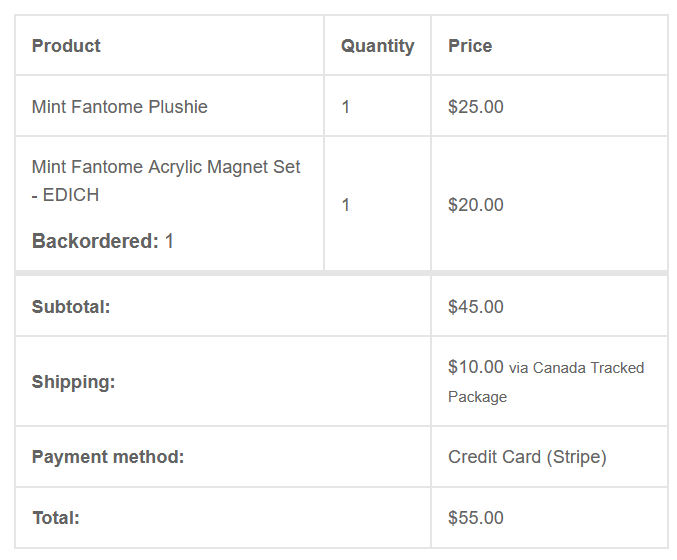Click the Subtotal label
The width and height of the screenshot is (677, 560).
[71, 307]
